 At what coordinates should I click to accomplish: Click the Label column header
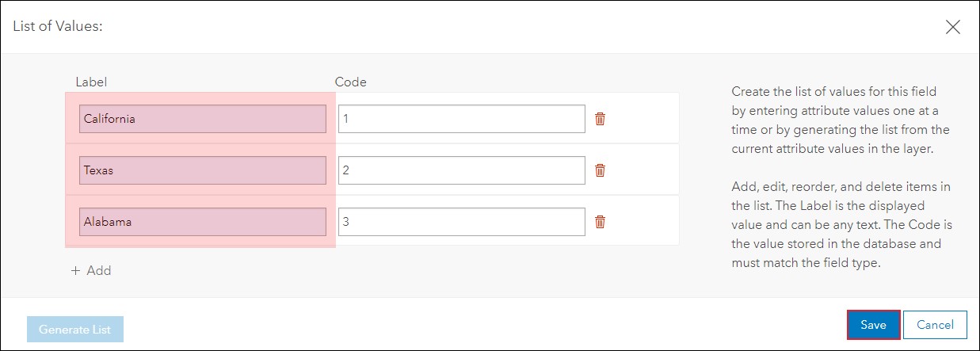click(x=91, y=82)
